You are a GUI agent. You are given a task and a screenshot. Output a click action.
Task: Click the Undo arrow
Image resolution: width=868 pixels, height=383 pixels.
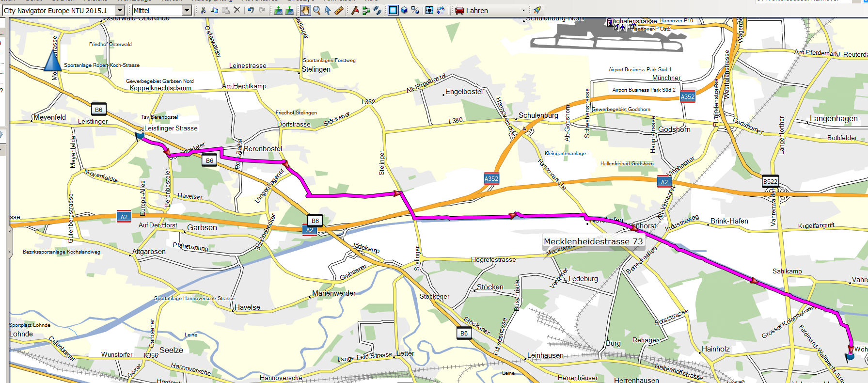[x=251, y=10]
